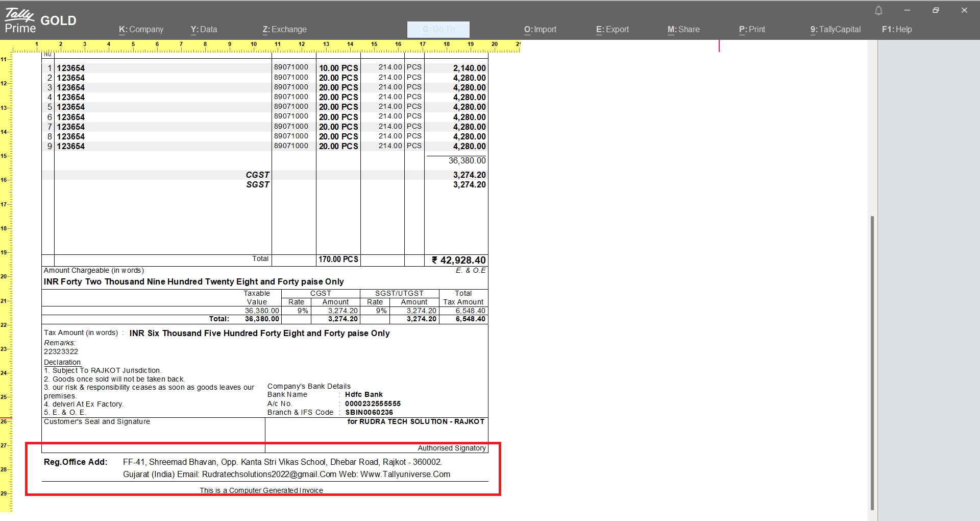Open the Z: Exchange menu

coord(284,30)
